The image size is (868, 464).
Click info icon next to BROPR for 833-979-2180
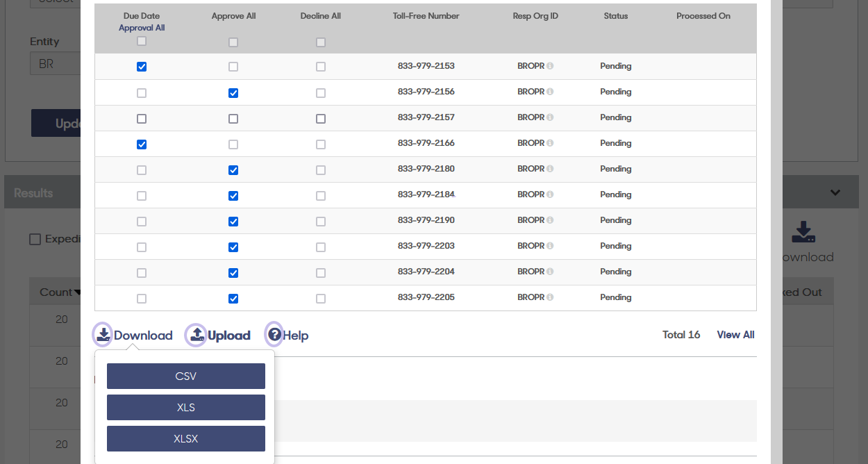(x=550, y=169)
